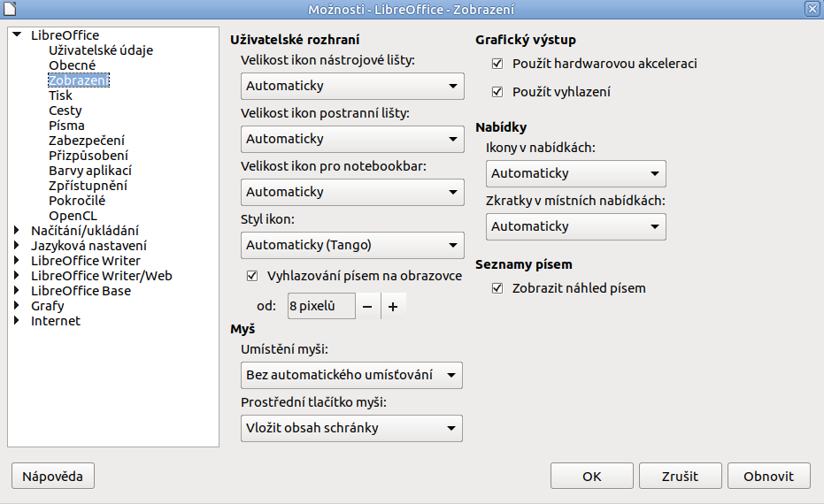The image size is (824, 504).
Task: Uncheck Zobrazit náhled písem
Action: pos(497,287)
